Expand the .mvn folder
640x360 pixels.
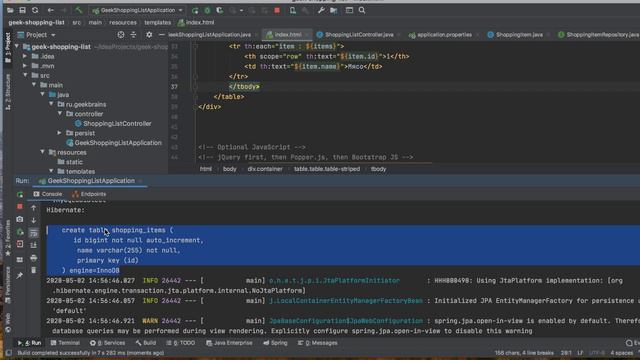click(x=25, y=66)
